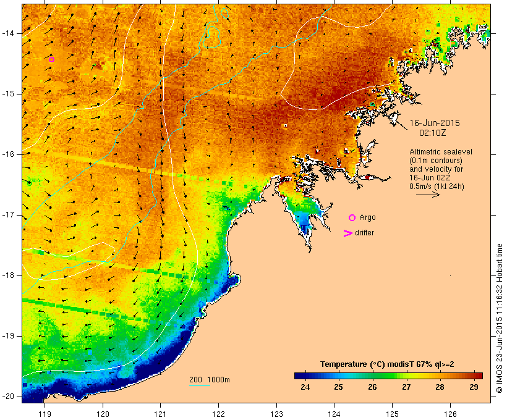Image resolution: width=507 pixels, height=420 pixels.
Task: Click the longitude label '122'
Action: (x=219, y=414)
